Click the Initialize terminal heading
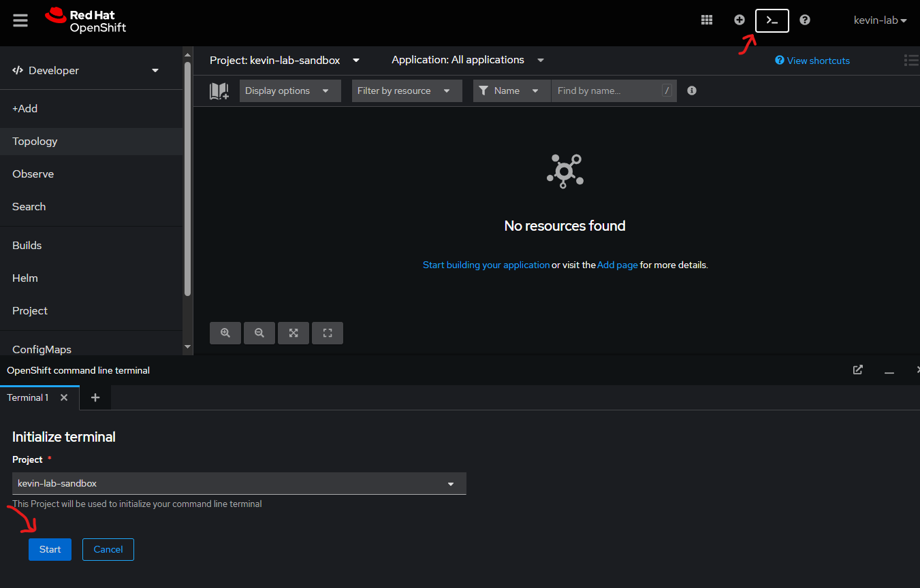This screenshot has height=588, width=920. [64, 437]
